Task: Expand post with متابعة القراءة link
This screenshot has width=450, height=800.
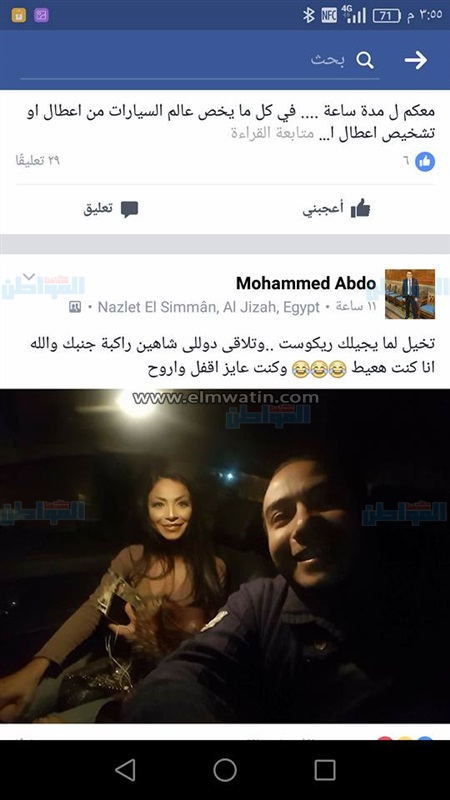Action: (272, 134)
